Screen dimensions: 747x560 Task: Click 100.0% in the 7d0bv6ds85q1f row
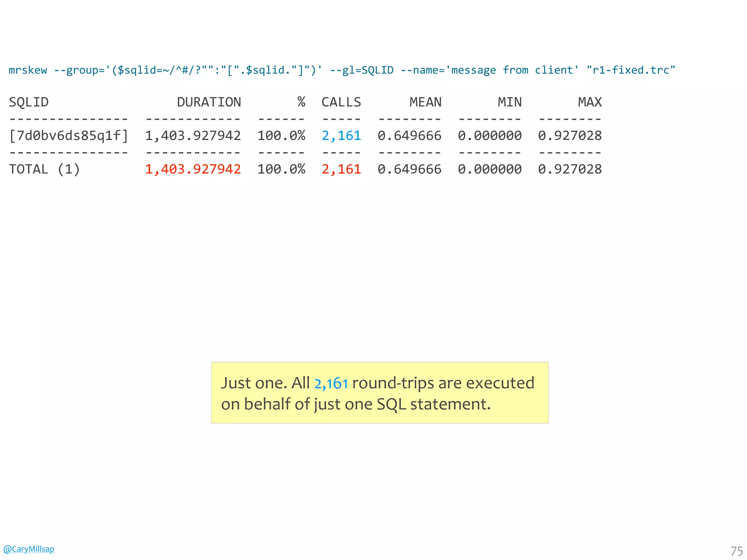point(281,136)
